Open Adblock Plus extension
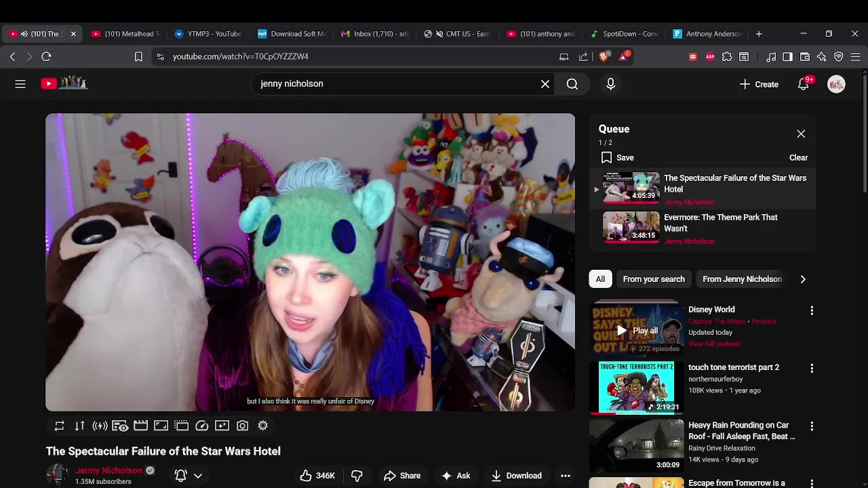The width and height of the screenshot is (868, 488). (710, 57)
